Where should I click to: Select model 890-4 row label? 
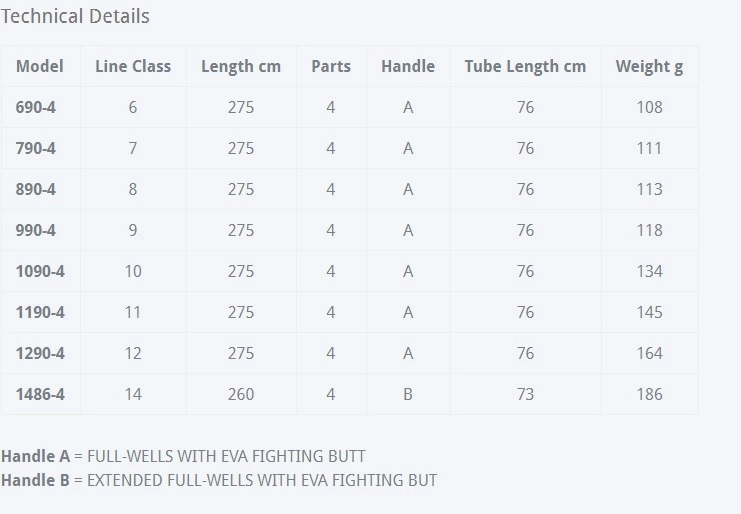point(36,189)
